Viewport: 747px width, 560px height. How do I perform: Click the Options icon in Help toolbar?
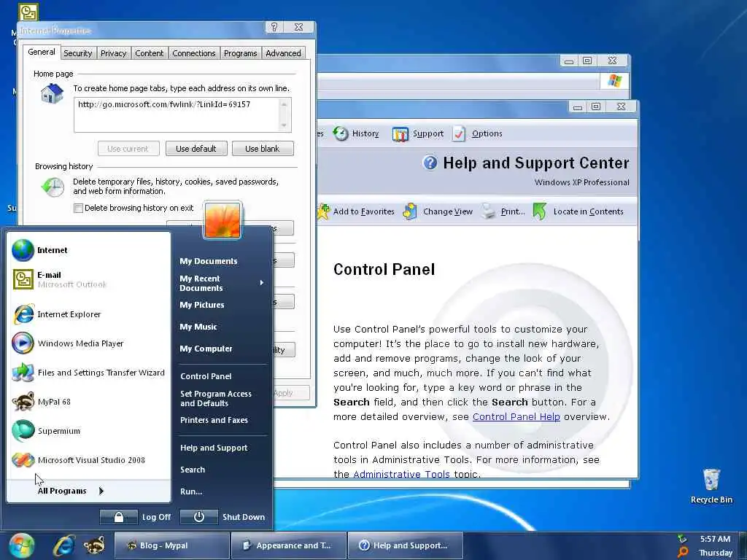click(x=459, y=134)
